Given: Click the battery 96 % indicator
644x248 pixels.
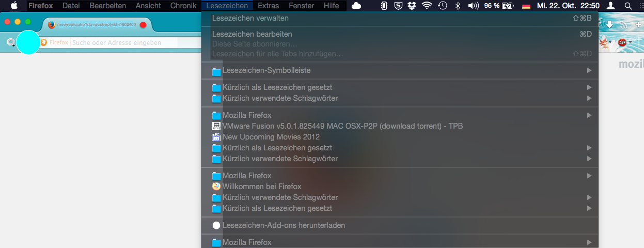Looking at the screenshot, I should (499, 6).
